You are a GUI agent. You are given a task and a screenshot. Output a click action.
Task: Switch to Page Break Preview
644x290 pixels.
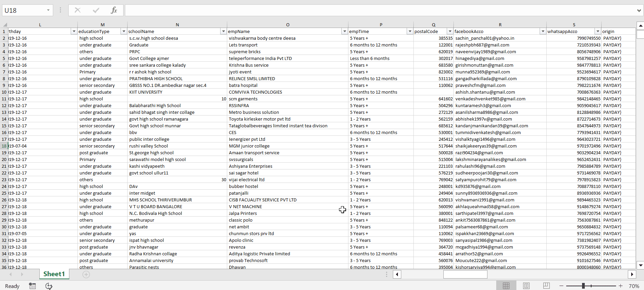coord(546,286)
